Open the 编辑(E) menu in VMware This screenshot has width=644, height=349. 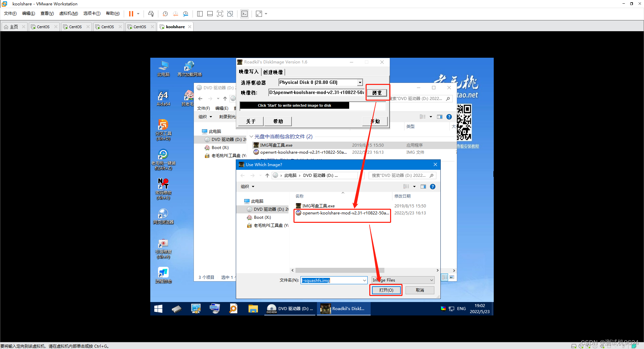29,13
